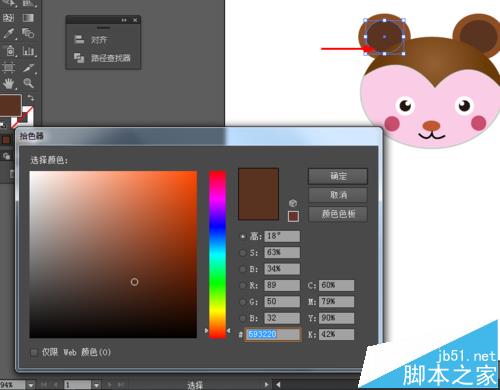Click the color picker title bar 拾色器
Viewport: 500px width, 390px height.
[x=199, y=136]
